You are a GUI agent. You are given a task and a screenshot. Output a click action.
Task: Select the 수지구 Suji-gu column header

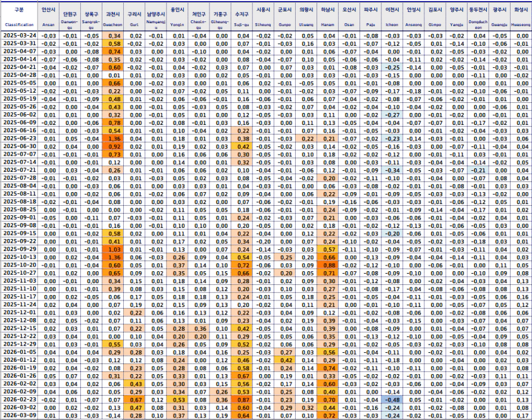(x=242, y=16)
